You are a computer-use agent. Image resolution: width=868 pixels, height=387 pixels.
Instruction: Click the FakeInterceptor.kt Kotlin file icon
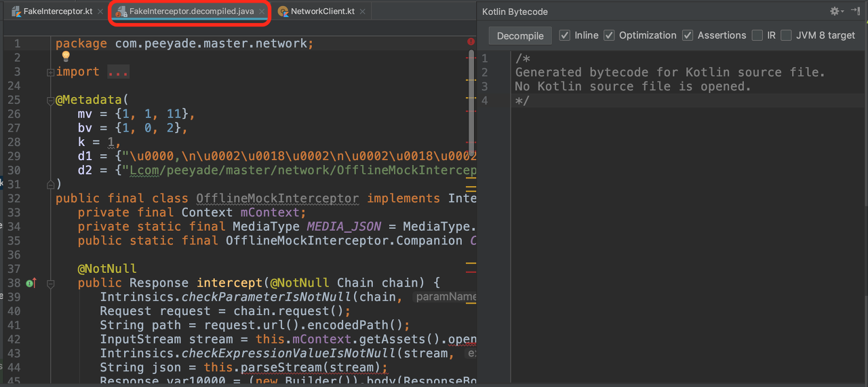[16, 12]
